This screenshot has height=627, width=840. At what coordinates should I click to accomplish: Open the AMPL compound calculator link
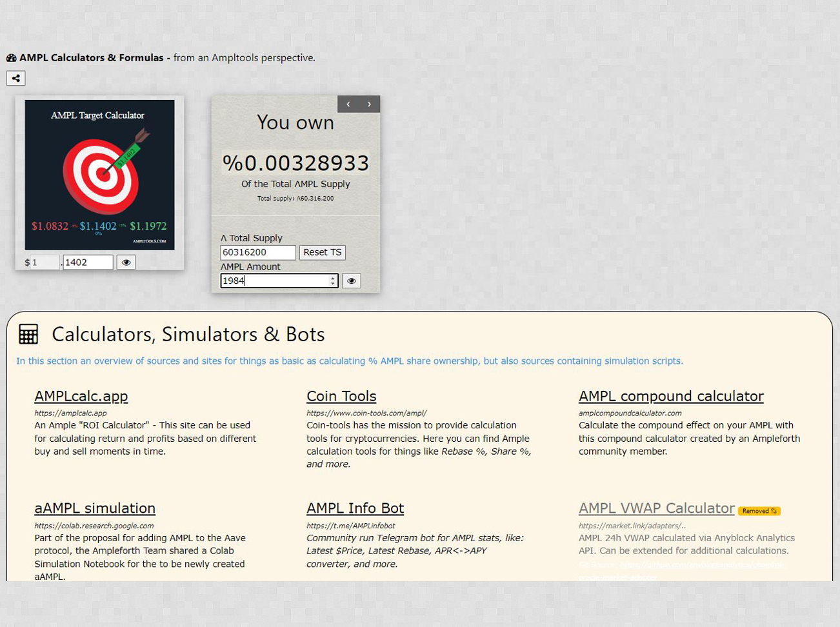[x=671, y=397]
